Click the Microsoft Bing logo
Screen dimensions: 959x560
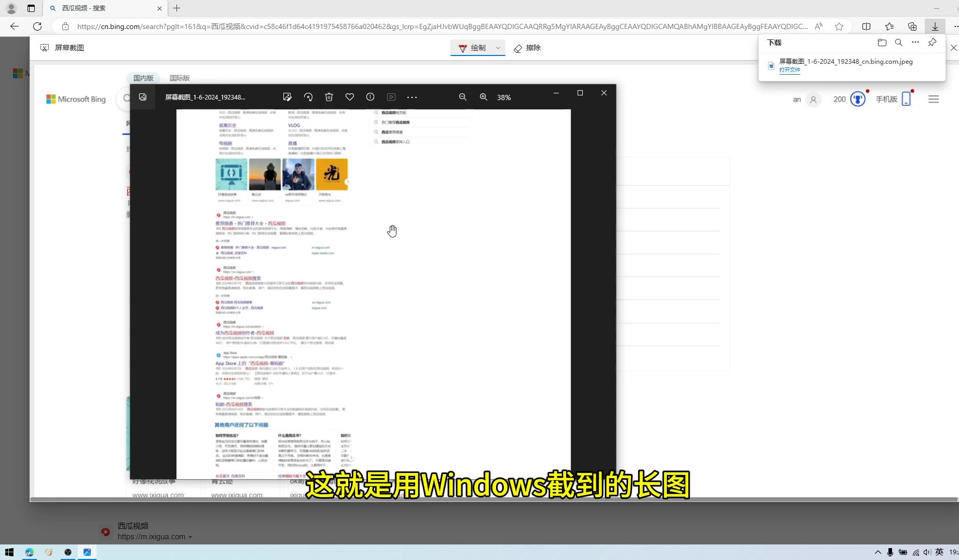coord(76,99)
